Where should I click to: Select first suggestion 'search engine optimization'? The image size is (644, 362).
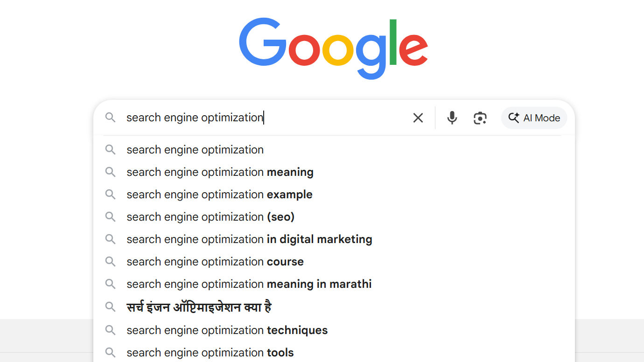195,150
